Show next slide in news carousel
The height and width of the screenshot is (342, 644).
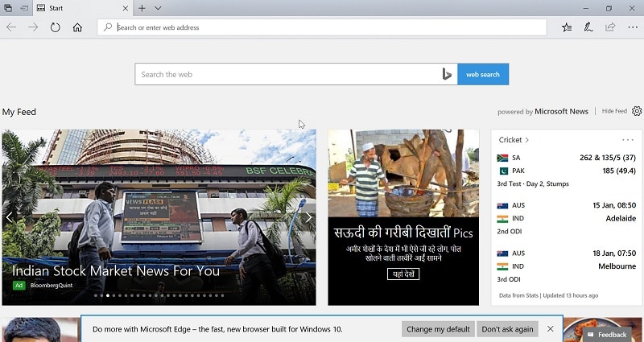click(308, 217)
